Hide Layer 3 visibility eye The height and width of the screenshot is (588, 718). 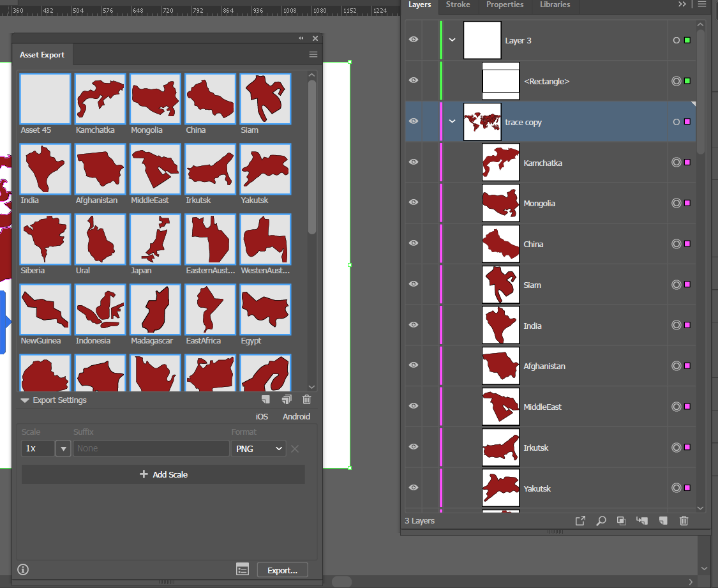pos(414,40)
